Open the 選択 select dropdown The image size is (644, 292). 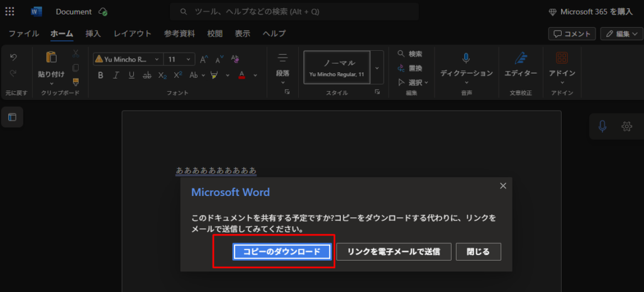(x=413, y=82)
